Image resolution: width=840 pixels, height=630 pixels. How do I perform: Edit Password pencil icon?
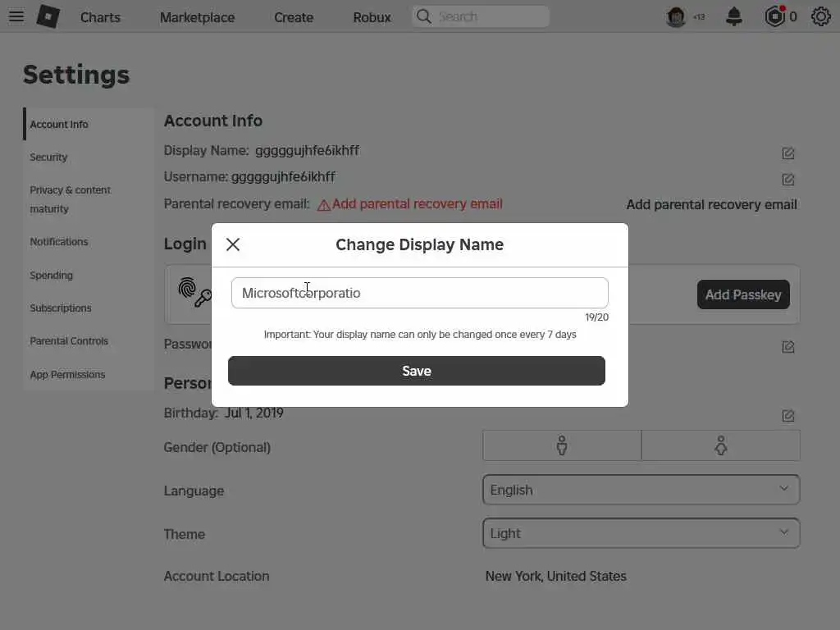pos(787,347)
